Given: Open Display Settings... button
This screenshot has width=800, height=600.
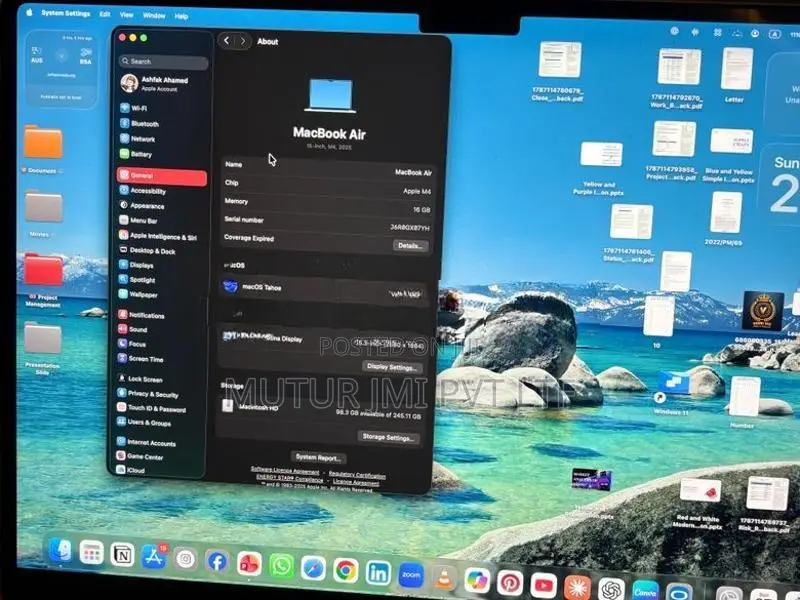Looking at the screenshot, I should pos(392,367).
